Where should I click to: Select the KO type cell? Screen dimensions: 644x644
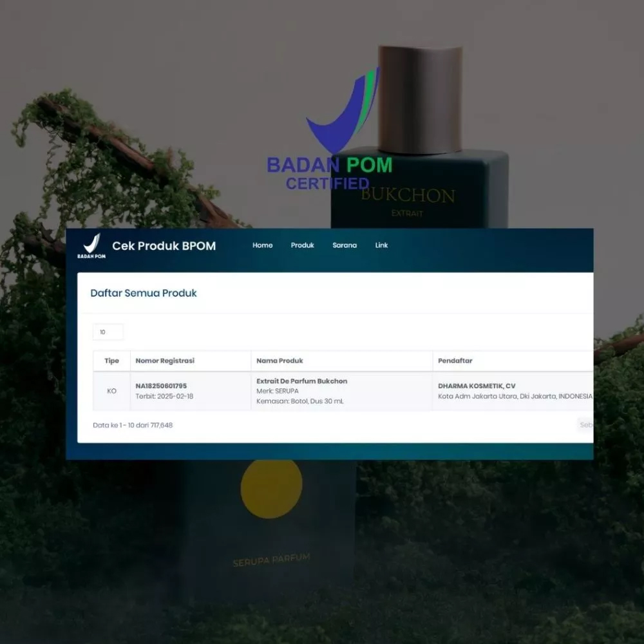click(x=111, y=391)
